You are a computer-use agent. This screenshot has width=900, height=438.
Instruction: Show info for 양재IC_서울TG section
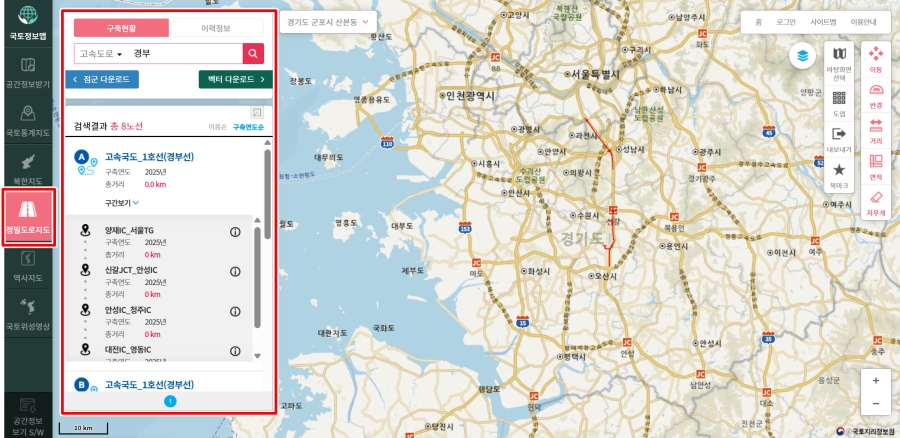point(235,232)
